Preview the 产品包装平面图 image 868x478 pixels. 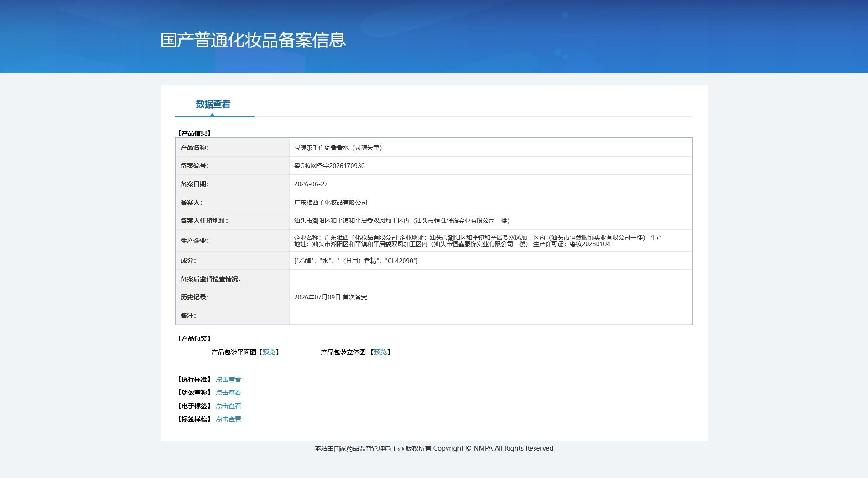coord(269,352)
